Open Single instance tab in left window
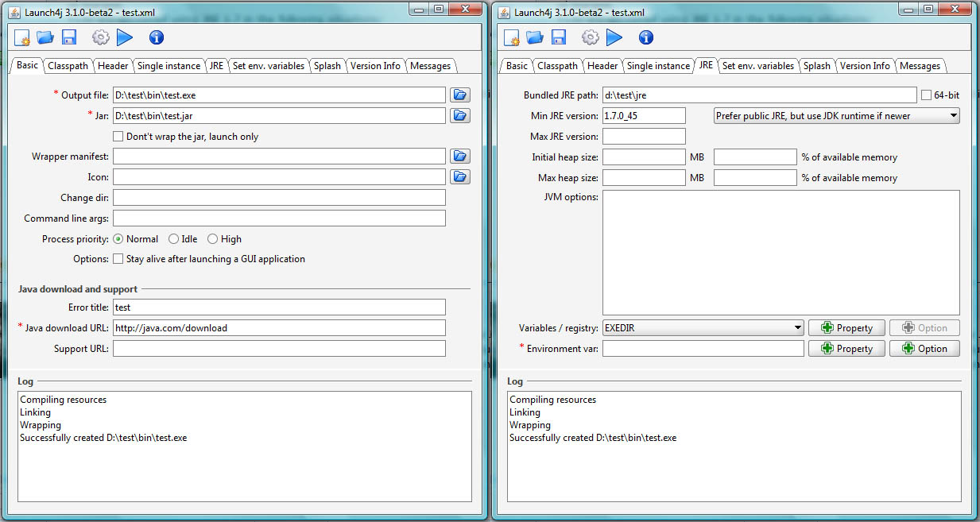 pyautogui.click(x=168, y=66)
